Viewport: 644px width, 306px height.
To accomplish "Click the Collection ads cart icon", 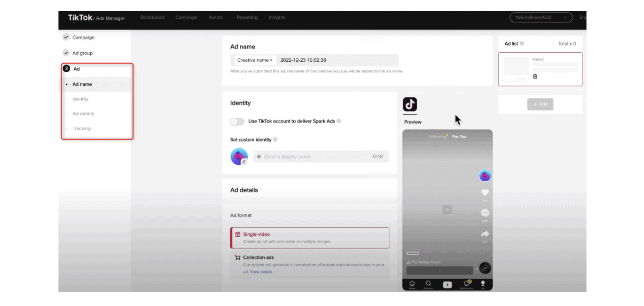I will pyautogui.click(x=238, y=258).
